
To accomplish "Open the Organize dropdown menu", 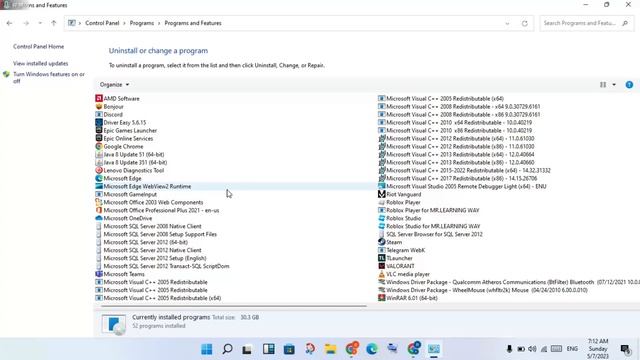I will point(114,84).
